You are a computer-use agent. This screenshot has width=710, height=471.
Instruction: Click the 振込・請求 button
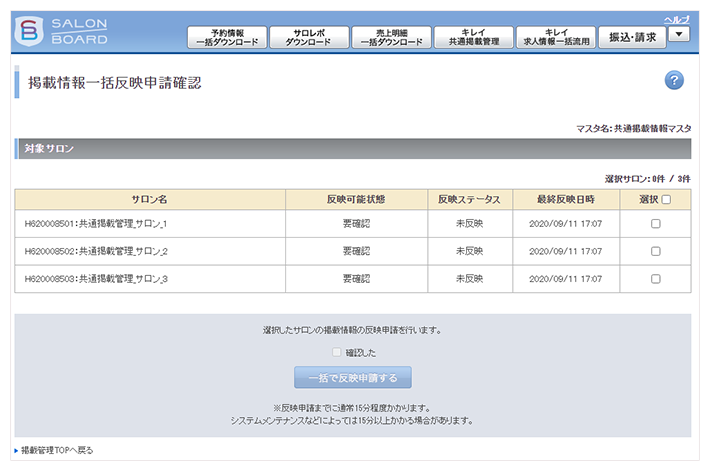pyautogui.click(x=632, y=36)
